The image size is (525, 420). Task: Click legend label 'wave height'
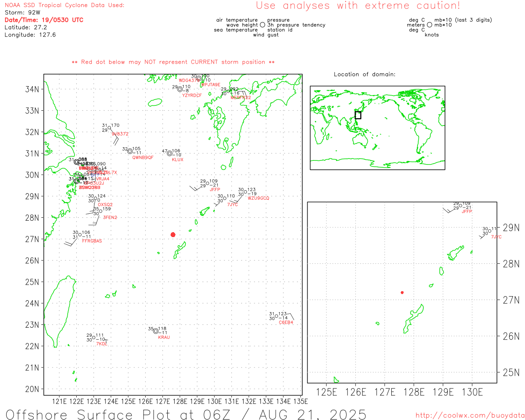point(242,25)
